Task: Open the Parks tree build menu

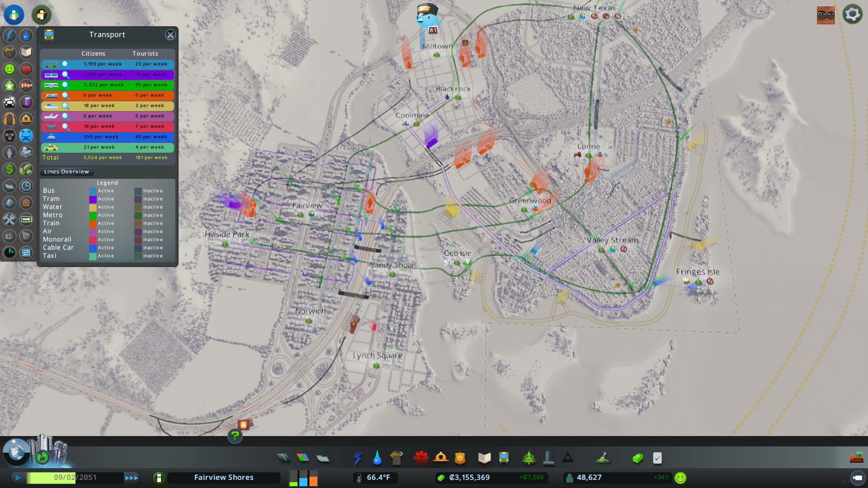Action: click(x=528, y=458)
